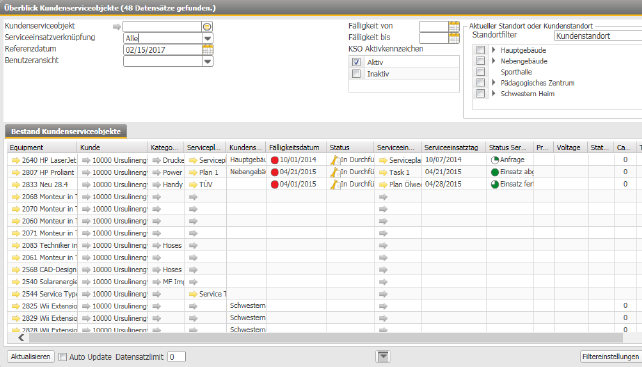Click the 04/28/2015 Serviceeinsatztag cell
Screen dimensions: 642x367
click(x=454, y=184)
